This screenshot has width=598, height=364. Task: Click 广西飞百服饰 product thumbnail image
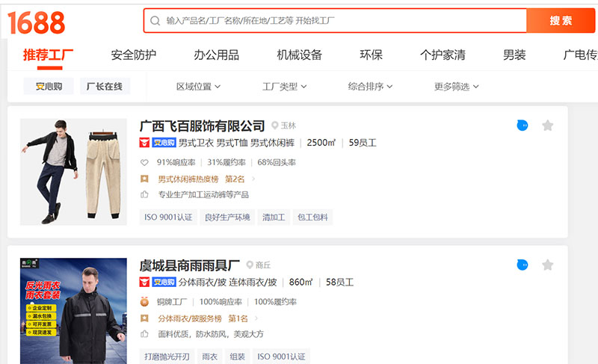tap(73, 171)
